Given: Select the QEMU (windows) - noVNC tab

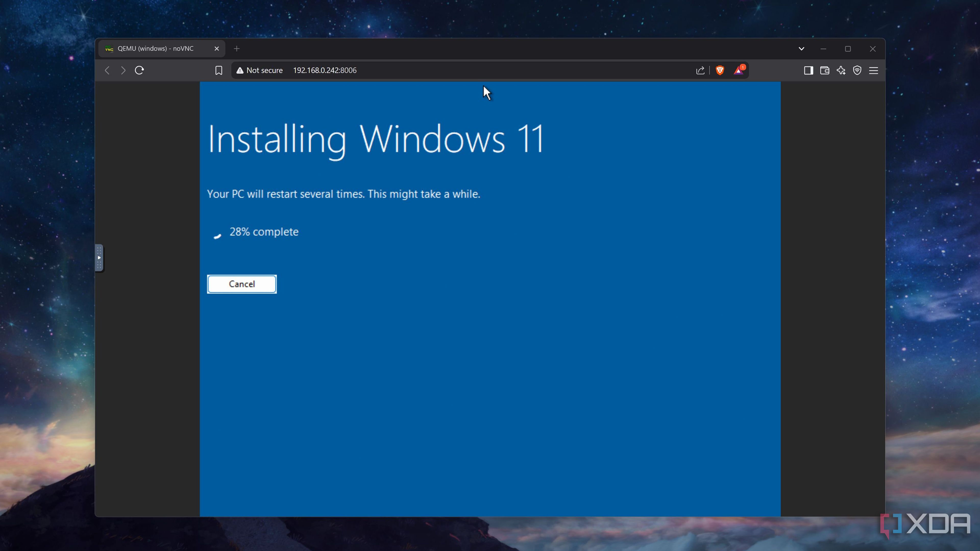Looking at the screenshot, I should pyautogui.click(x=162, y=49).
